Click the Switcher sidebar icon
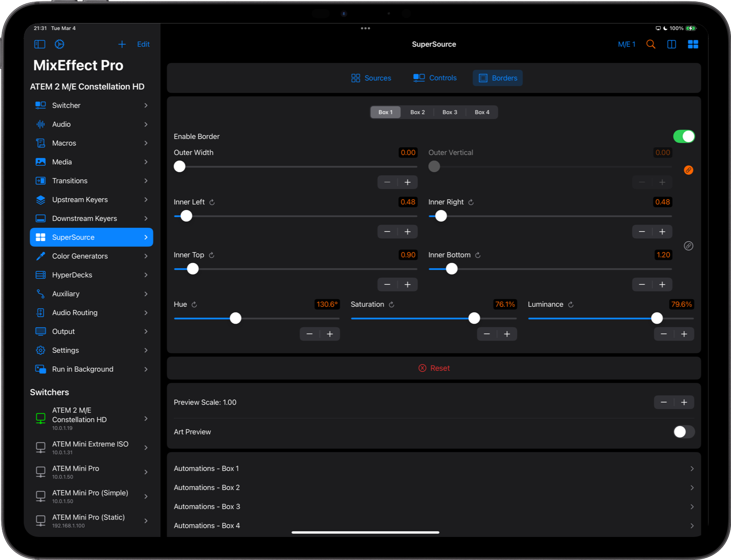Screen dimensions: 731x560 tap(41, 105)
